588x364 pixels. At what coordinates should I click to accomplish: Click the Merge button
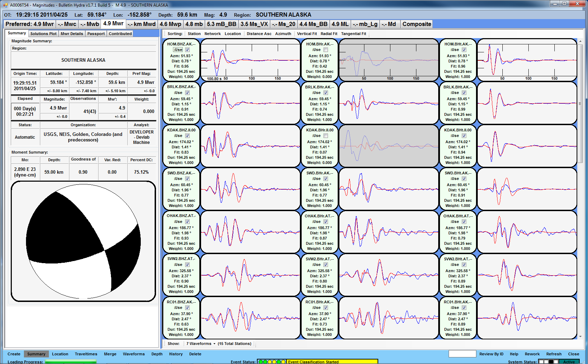[x=110, y=354]
